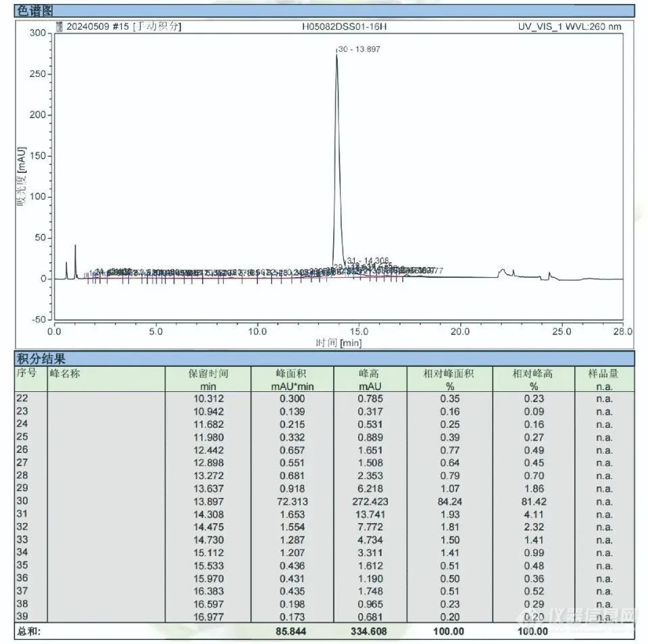Click the UV_VIS_1 WVL:260 nm channel label
Viewport: 648px width, 644px height.
[x=569, y=27]
